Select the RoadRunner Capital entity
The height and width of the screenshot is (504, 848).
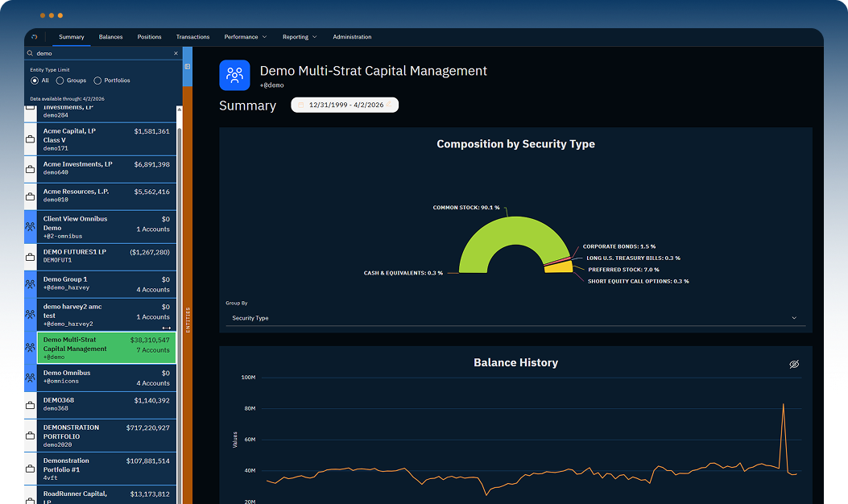[x=106, y=495]
